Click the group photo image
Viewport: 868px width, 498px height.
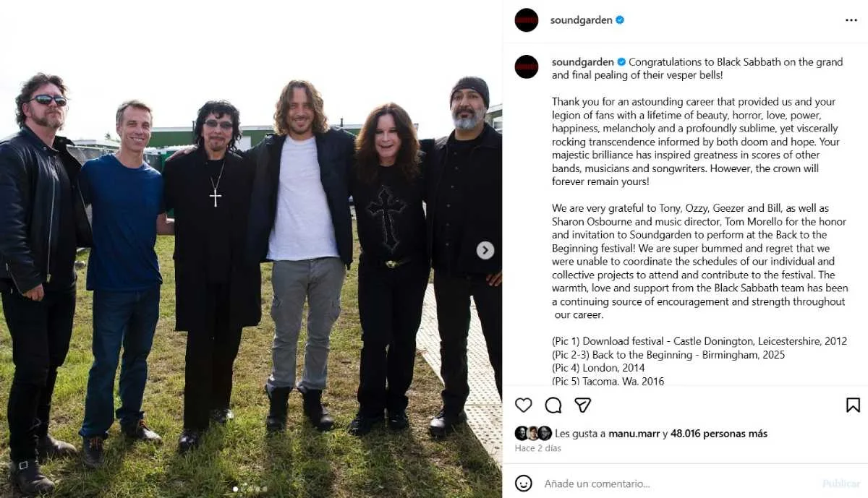pos(251,249)
